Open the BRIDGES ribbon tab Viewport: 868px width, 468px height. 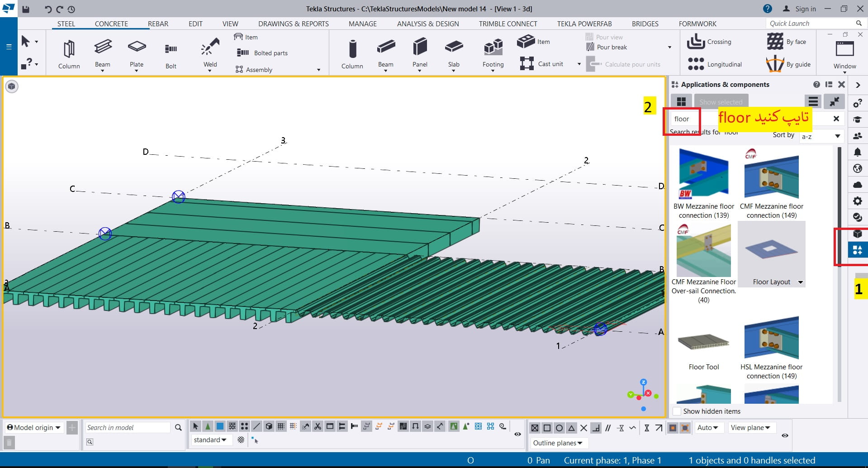point(645,24)
